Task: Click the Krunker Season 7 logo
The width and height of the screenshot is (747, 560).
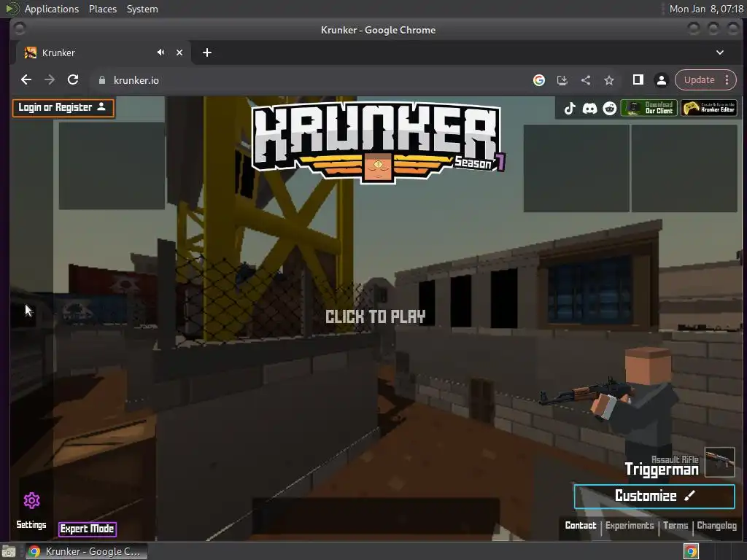Action: coord(377,142)
